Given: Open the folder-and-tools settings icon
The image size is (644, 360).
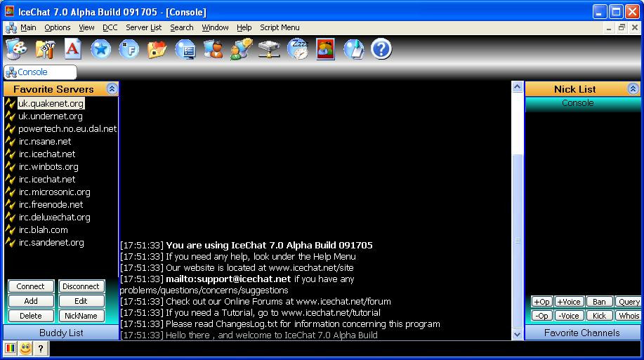Looking at the screenshot, I should click(x=45, y=49).
